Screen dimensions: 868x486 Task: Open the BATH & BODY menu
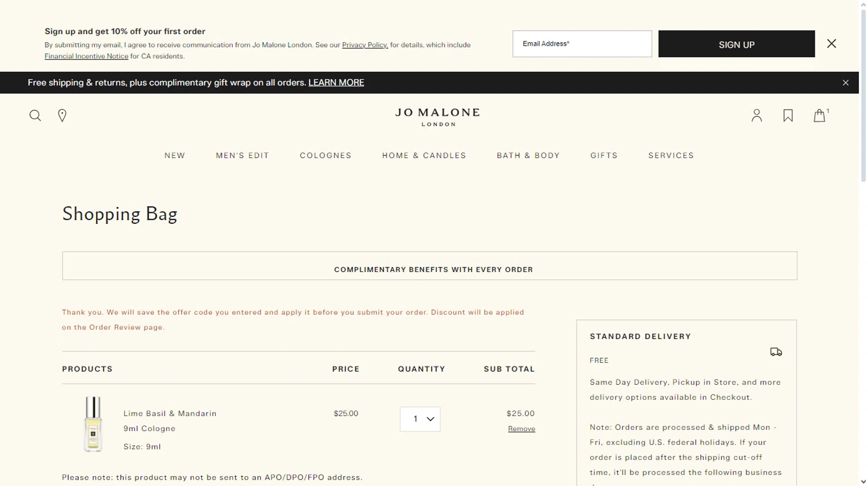tap(528, 156)
